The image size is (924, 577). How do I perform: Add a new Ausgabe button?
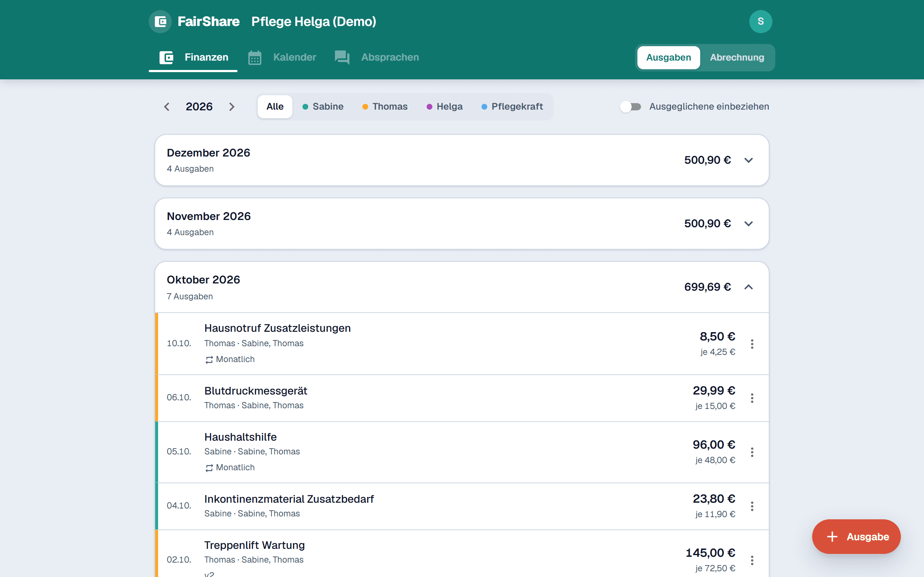[x=856, y=537]
